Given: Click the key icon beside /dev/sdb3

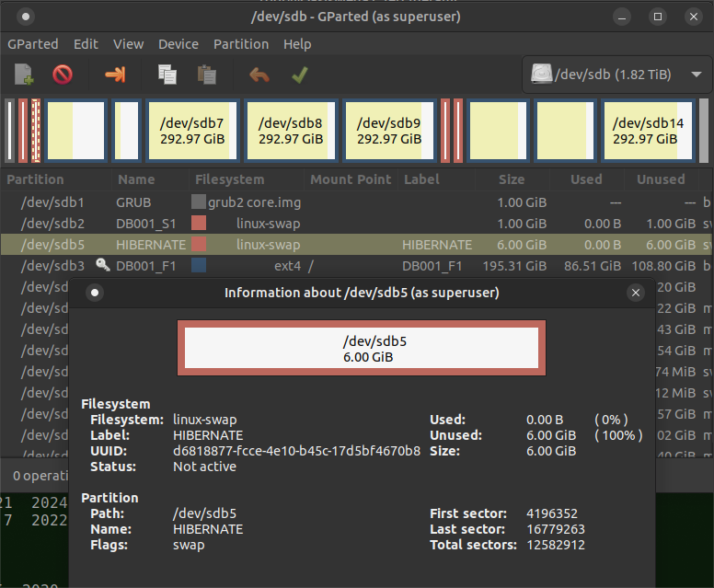Looking at the screenshot, I should click(103, 266).
